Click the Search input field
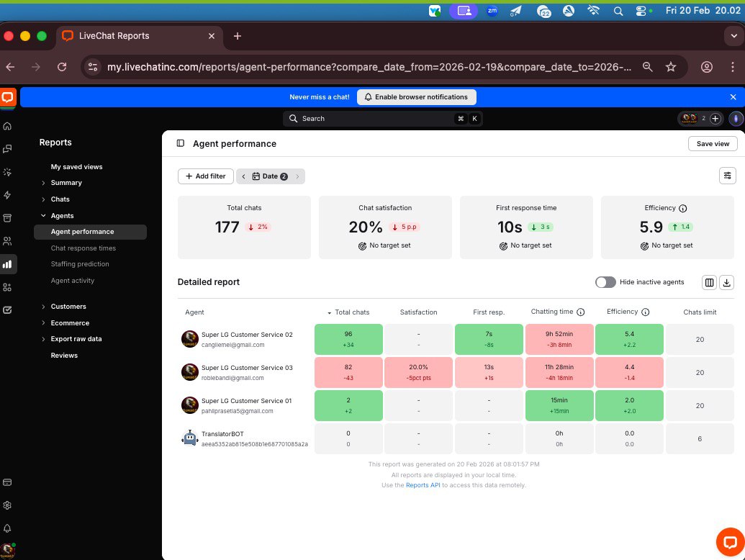Screen dimensions: 745x560 point(382,119)
